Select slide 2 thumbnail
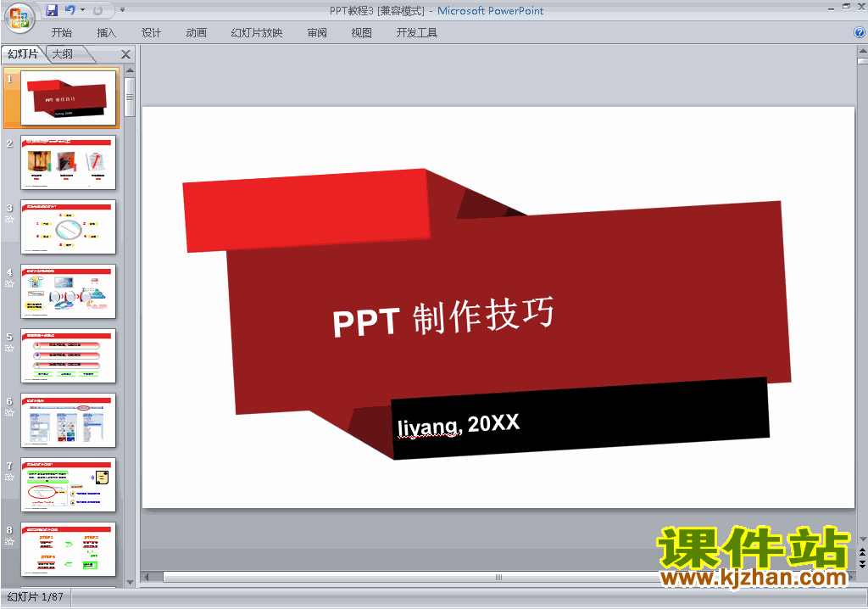The image size is (868, 609). [68, 162]
